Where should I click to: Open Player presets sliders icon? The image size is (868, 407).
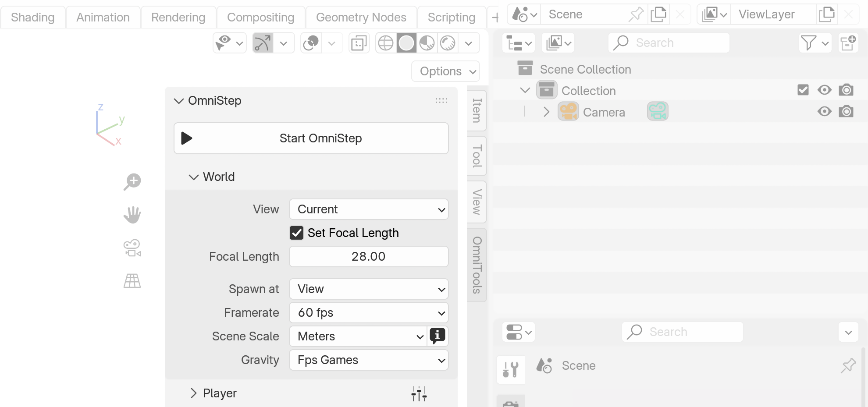[419, 393]
